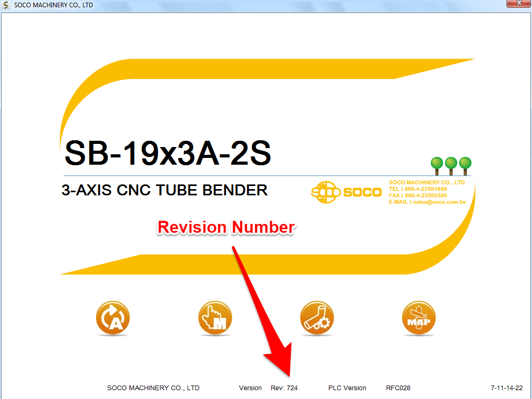Click the PLC Version label in footer
The image size is (532, 399).
[347, 388]
